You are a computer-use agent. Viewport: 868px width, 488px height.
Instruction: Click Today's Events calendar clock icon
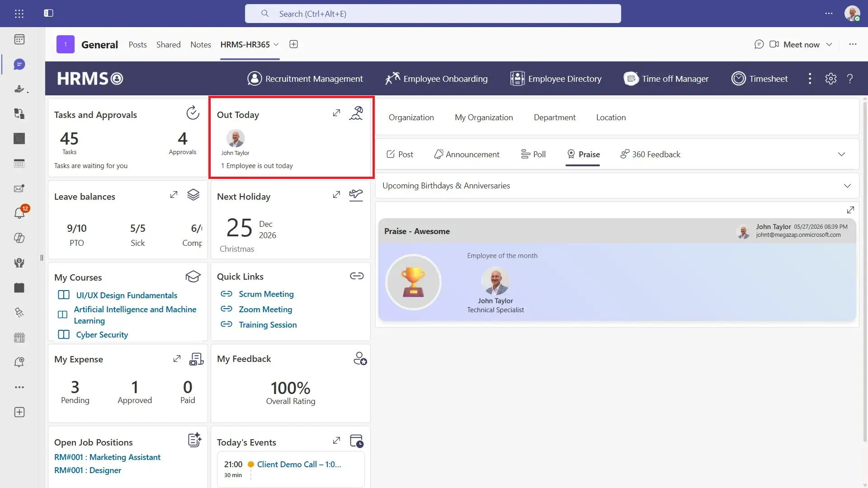[x=357, y=441]
